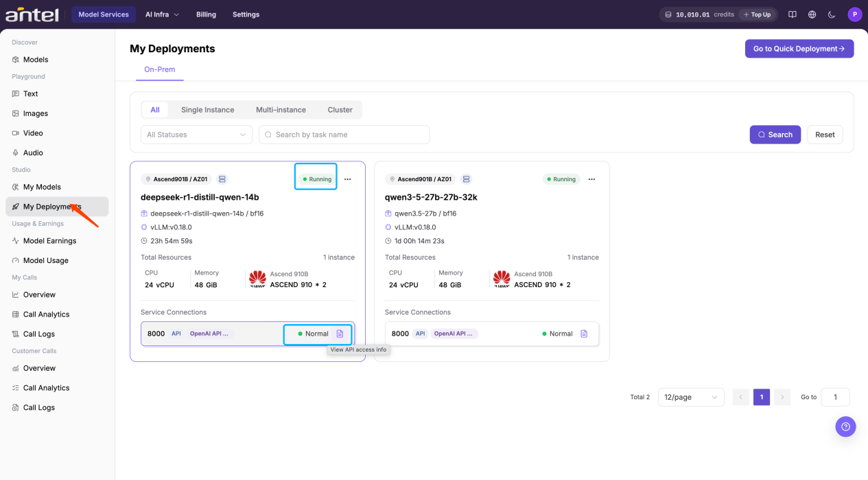The height and width of the screenshot is (480, 868).
Task: Select page 1 in pagination
Action: point(762,397)
